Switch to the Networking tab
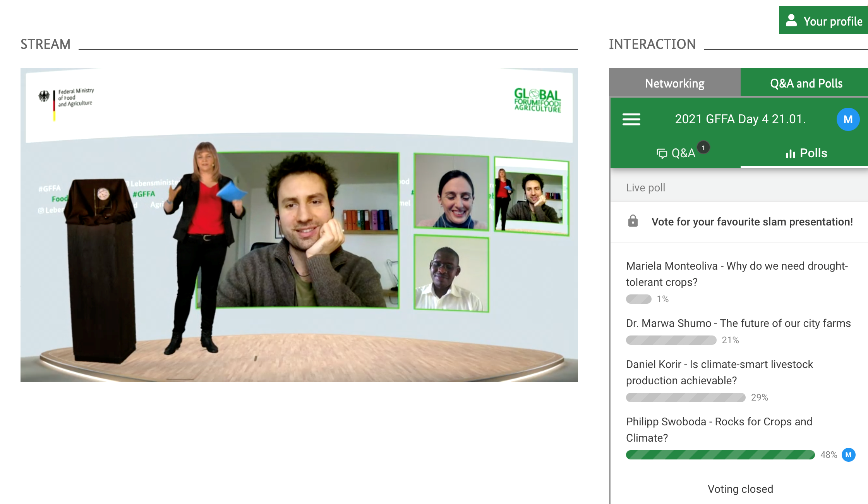 674,83
